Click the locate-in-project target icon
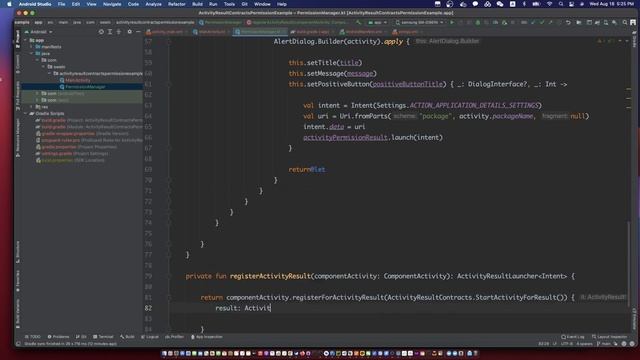This screenshot has height=360, width=640. (x=101, y=32)
